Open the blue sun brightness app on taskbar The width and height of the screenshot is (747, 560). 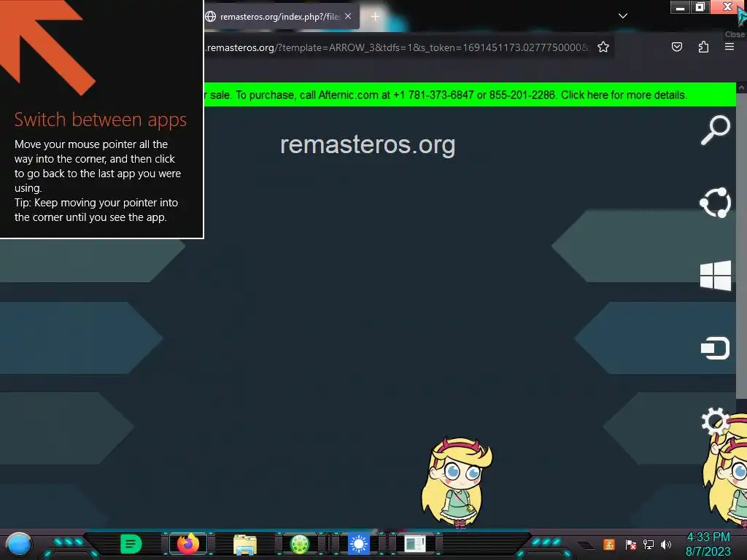click(x=359, y=544)
